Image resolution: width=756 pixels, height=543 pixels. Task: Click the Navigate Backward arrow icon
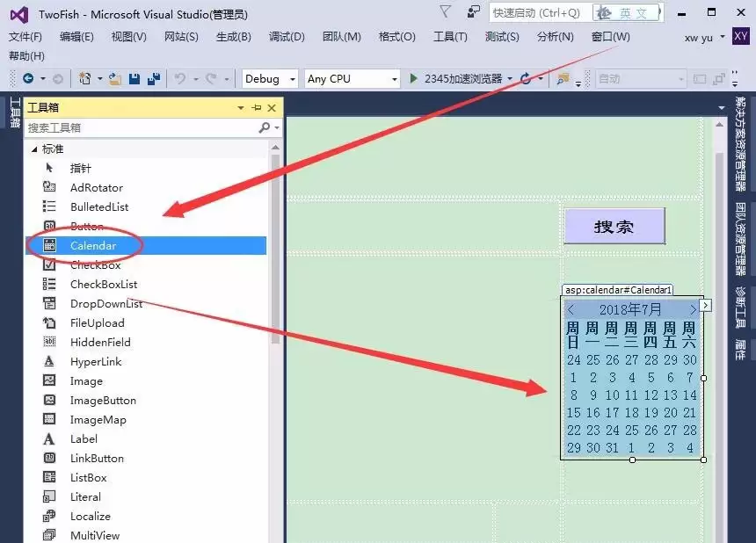coord(29,79)
